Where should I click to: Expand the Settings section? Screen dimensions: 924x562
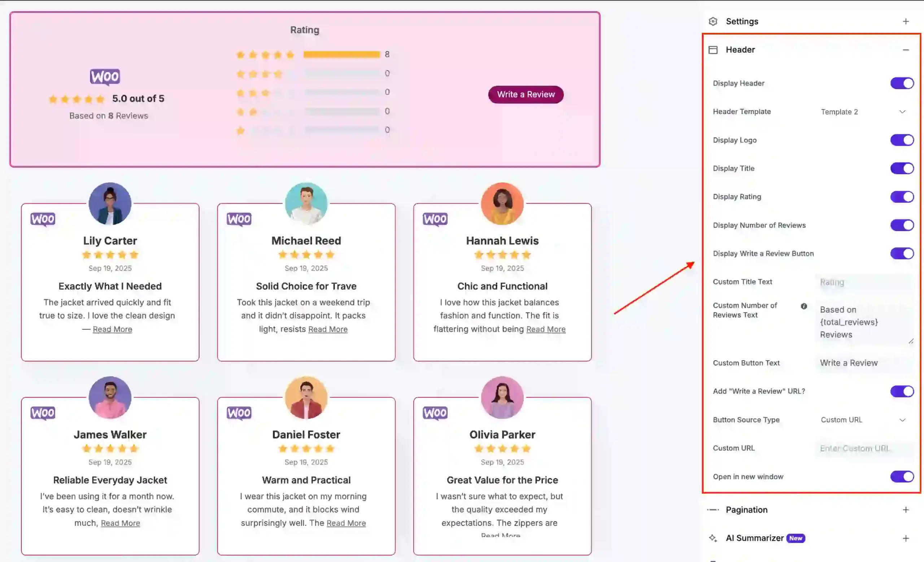pos(906,21)
